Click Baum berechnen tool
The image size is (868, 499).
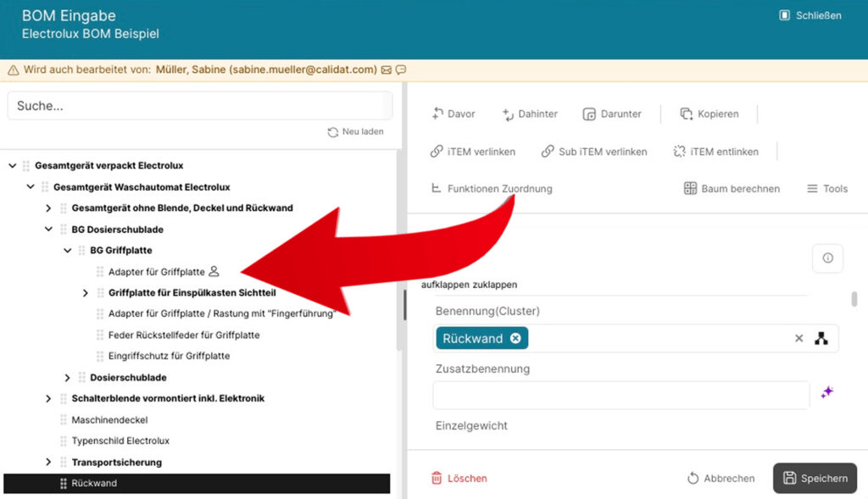(x=732, y=189)
